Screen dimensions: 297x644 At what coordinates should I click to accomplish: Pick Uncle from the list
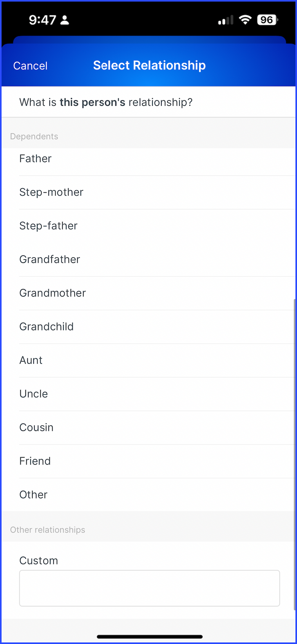(x=149, y=394)
